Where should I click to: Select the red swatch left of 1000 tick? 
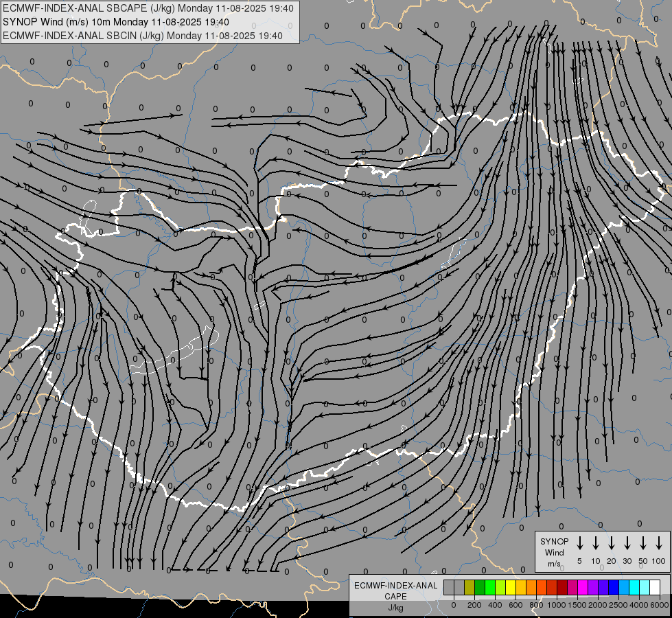point(552,587)
